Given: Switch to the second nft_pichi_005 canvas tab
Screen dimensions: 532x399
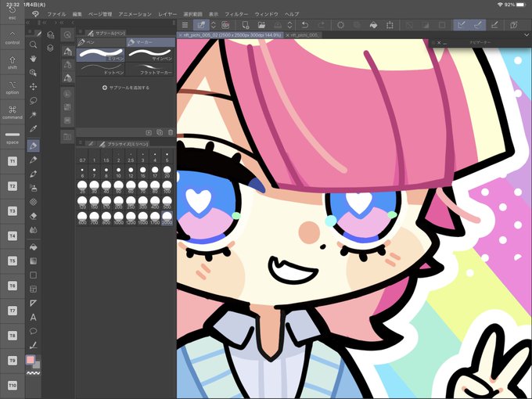Looking at the screenshot, I should [303, 35].
